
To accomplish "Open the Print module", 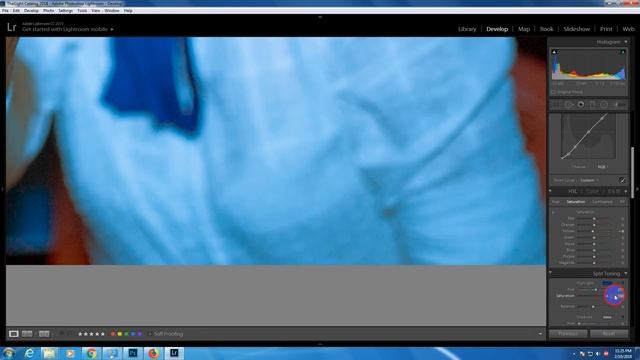I will [606, 29].
